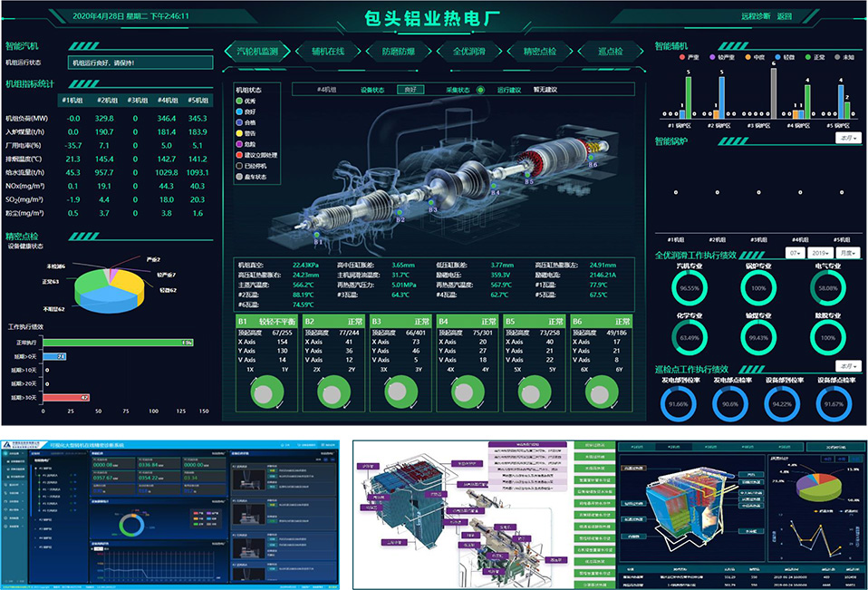The width and height of the screenshot is (868, 590).
Task: Click the green 正常执行 bar in 工作执行绩效
Action: coord(118,343)
